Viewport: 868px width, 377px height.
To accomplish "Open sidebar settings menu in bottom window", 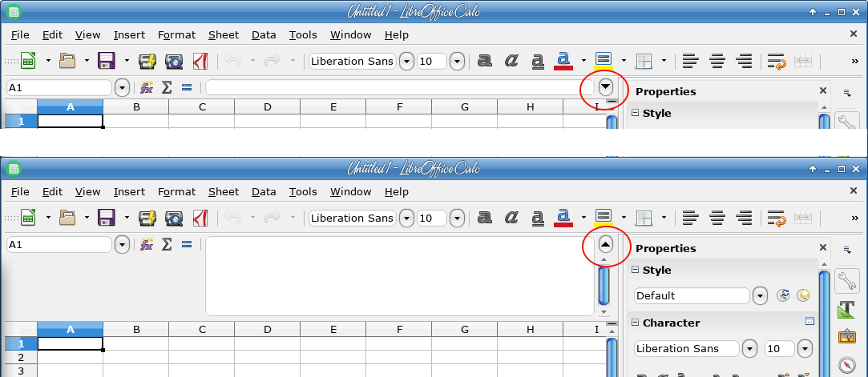I will point(847,250).
